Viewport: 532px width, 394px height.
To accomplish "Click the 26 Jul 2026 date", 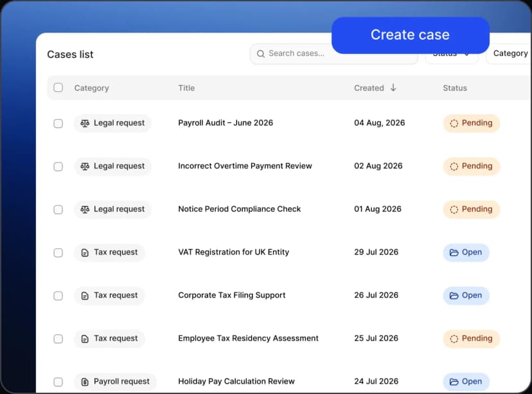I will coord(377,295).
